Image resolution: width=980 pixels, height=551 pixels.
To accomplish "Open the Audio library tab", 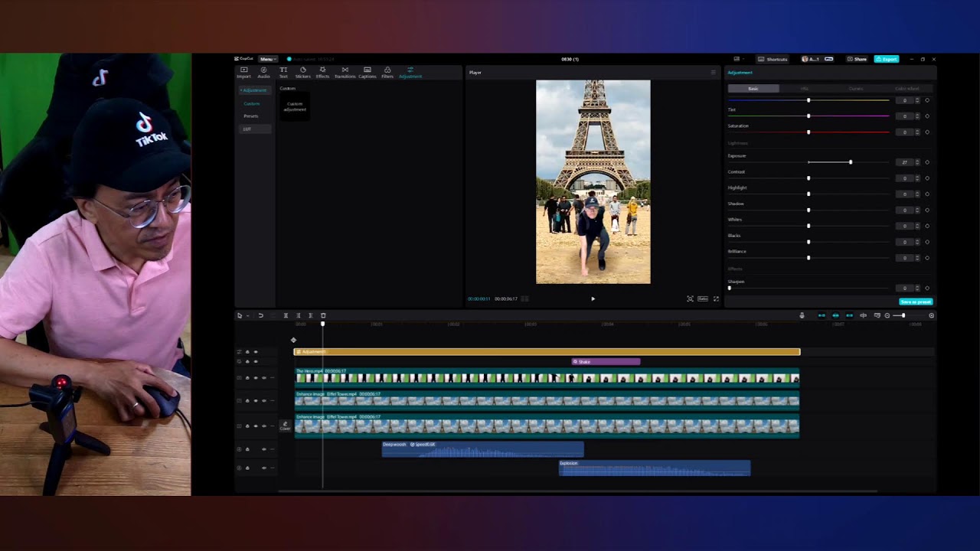I will [263, 73].
